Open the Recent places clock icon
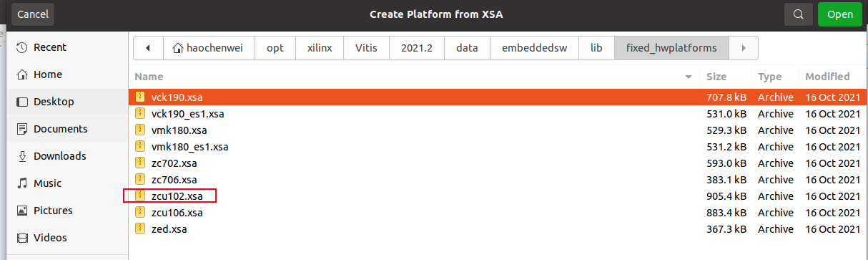The image size is (868, 260). point(21,47)
